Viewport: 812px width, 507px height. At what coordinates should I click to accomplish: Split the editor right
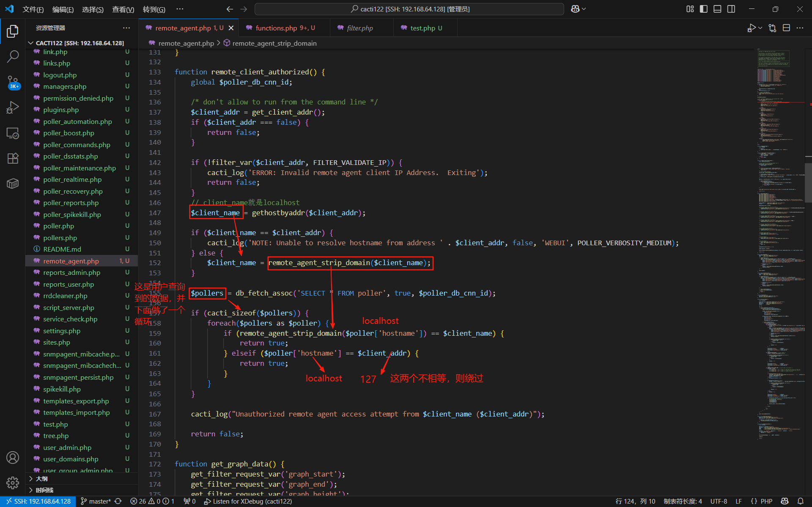tap(786, 28)
